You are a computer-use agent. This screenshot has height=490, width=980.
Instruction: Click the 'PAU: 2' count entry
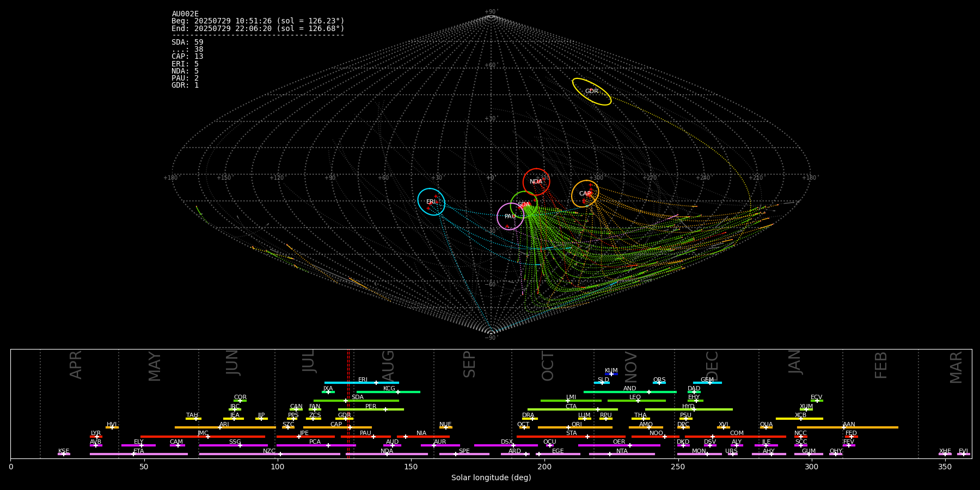185,78
